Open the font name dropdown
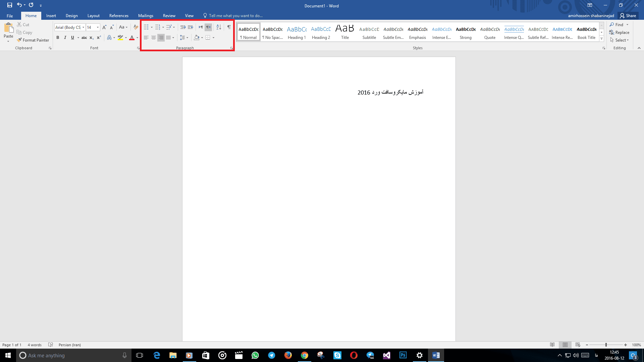Image resolution: width=644 pixels, height=362 pixels. coord(83,27)
